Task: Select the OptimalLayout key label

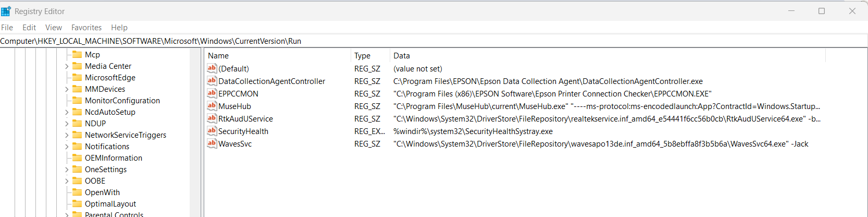Action: point(110,204)
